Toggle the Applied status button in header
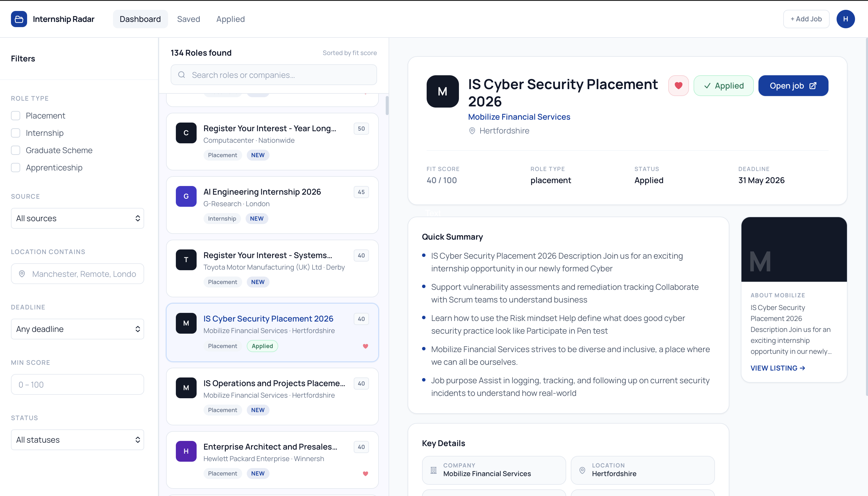 tap(723, 86)
